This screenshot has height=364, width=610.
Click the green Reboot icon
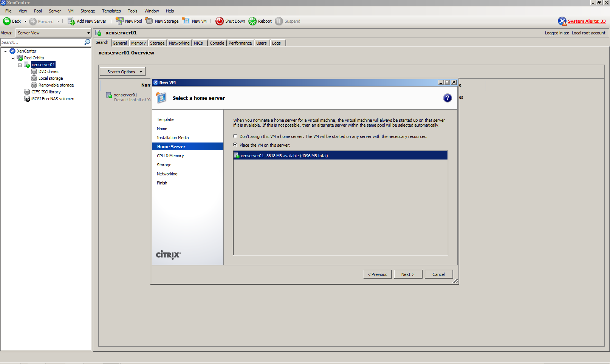point(252,21)
